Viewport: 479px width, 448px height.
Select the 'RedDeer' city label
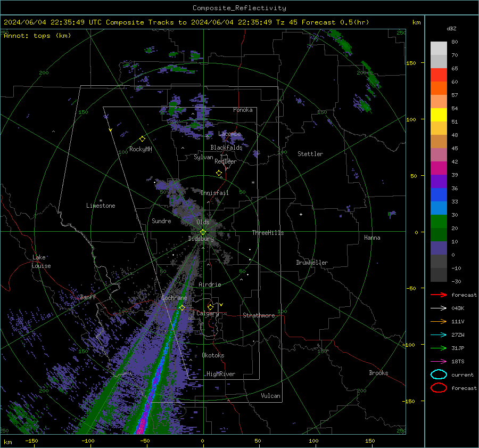pos(226,161)
